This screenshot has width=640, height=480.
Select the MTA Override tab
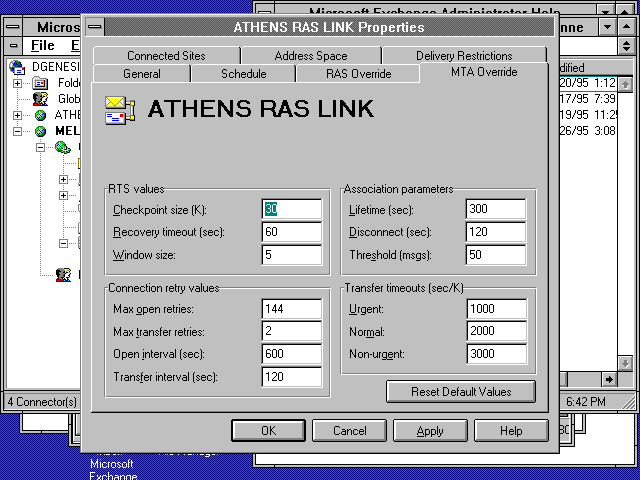coord(484,72)
